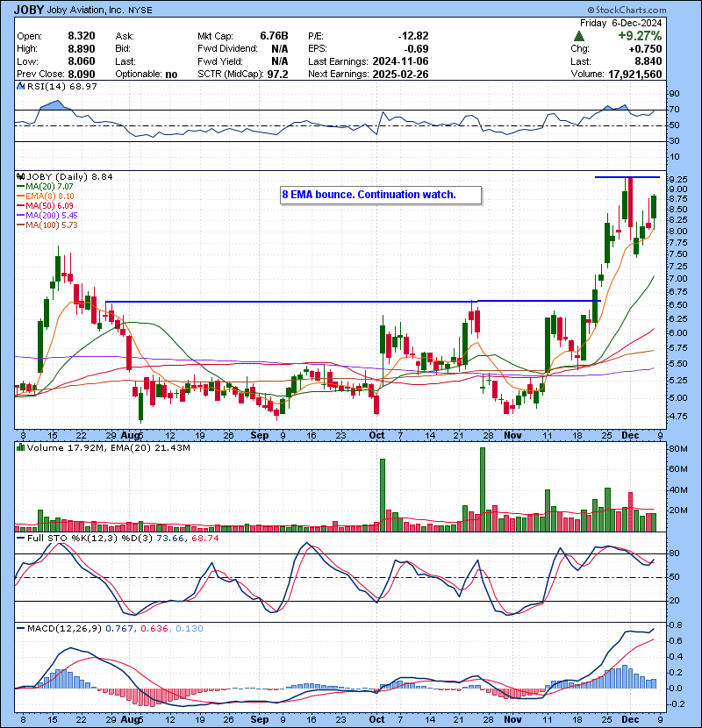Click the Chg value +0.750

click(645, 49)
